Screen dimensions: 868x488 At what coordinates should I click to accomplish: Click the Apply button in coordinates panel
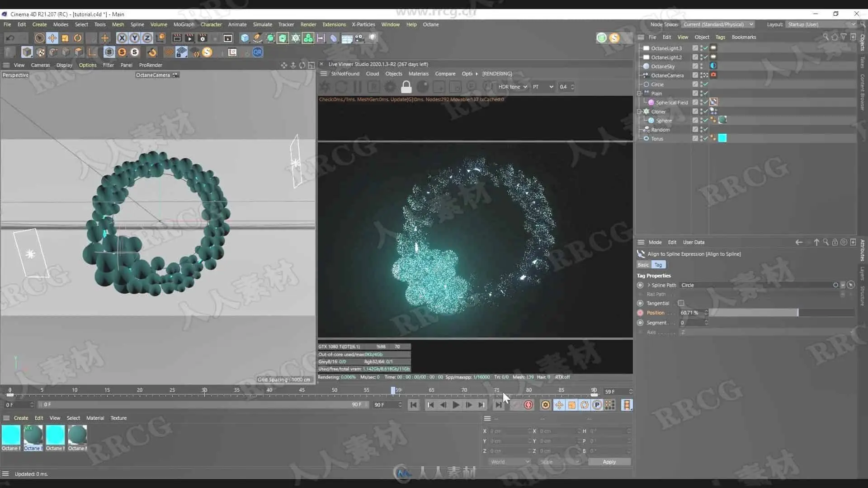(609, 462)
